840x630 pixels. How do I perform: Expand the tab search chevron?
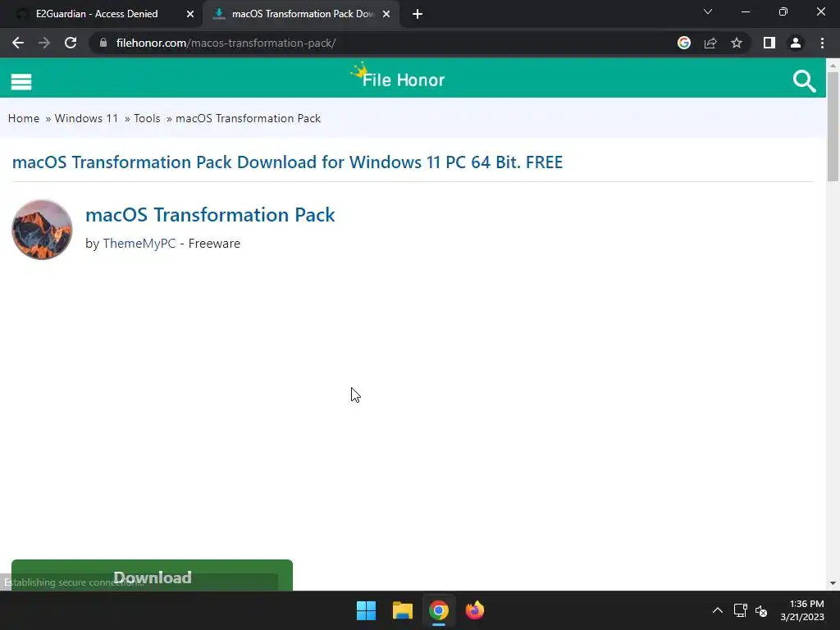[x=708, y=11]
